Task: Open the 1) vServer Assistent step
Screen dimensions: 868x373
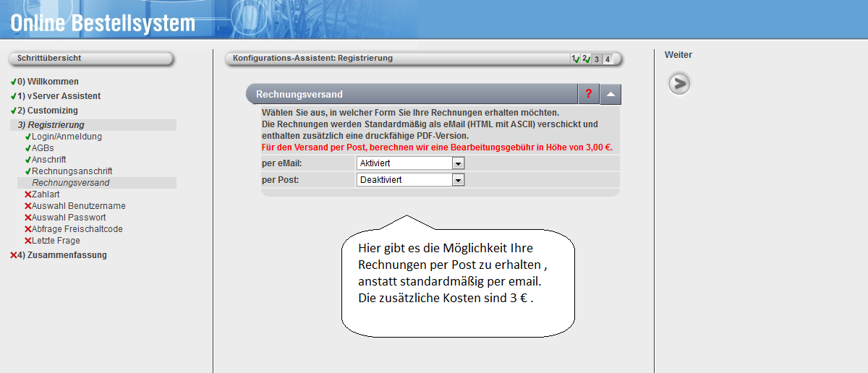Action: point(59,96)
